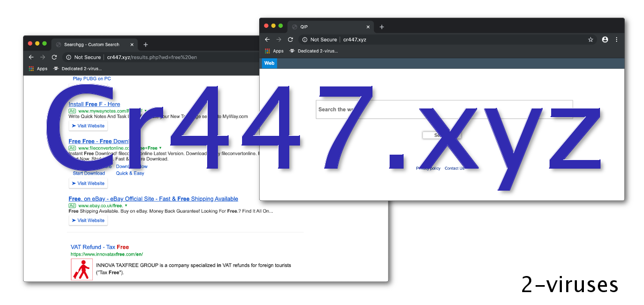Open Install Free ad headline link
The image size is (644, 305).
(x=94, y=104)
